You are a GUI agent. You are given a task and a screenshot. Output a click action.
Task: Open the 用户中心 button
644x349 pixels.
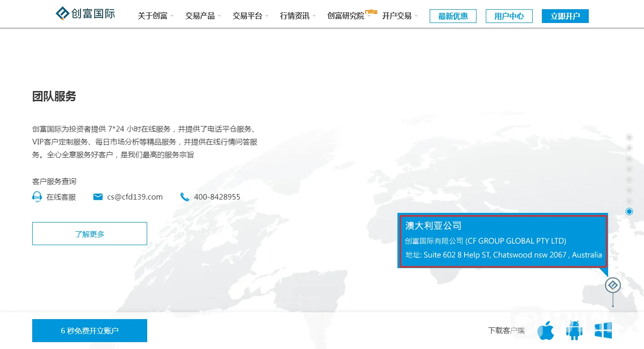(x=509, y=16)
